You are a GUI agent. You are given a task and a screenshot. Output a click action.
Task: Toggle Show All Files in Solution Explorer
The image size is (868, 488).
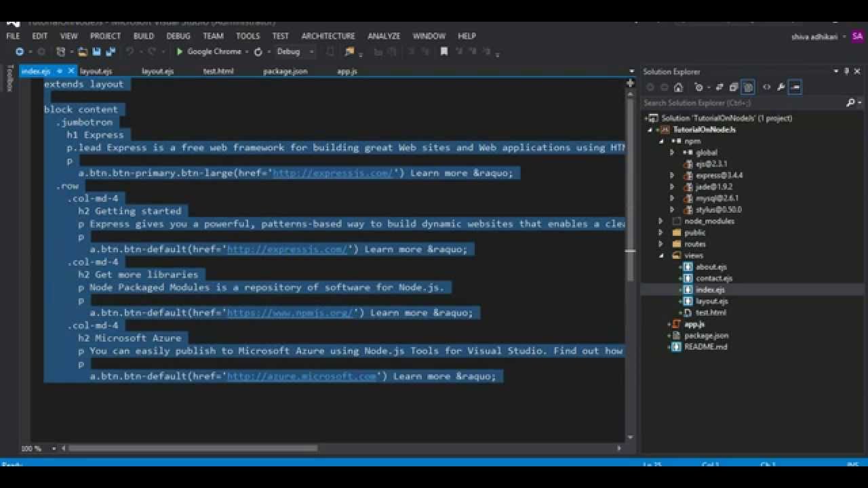[748, 87]
